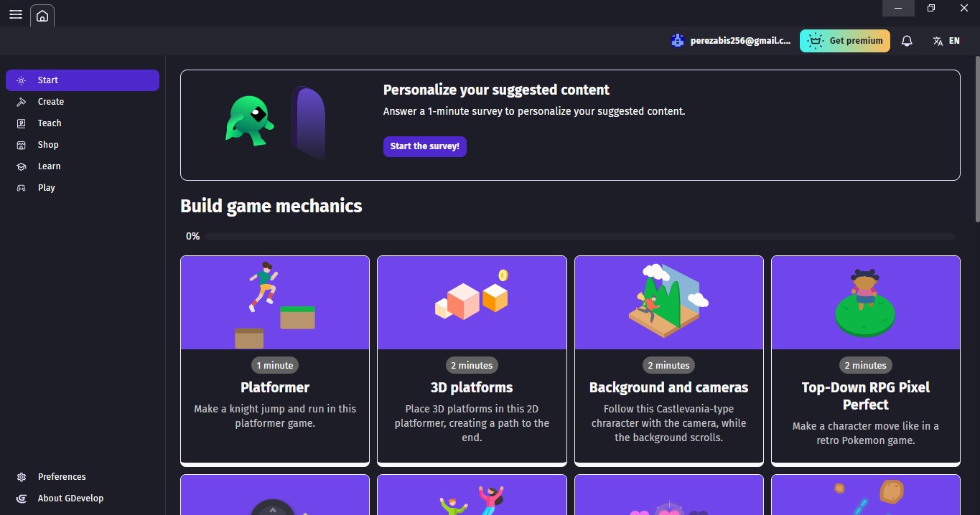Click the Get premium button
This screenshot has height=515, width=980.
click(x=845, y=41)
